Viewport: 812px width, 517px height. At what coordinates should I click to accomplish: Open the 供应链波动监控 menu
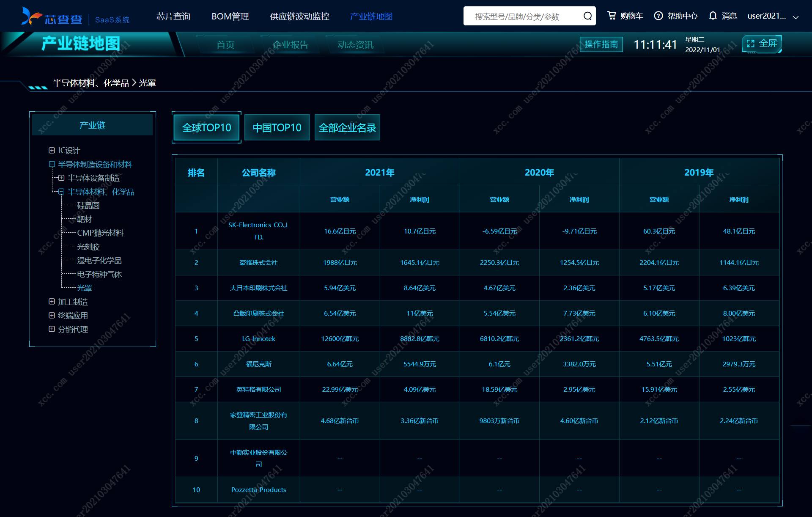coord(299,16)
